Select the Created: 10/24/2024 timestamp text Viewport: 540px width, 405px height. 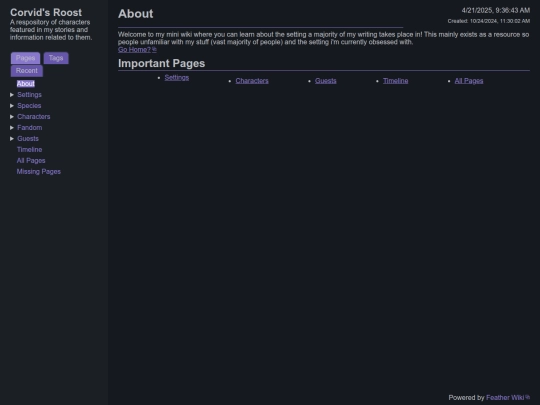pos(489,21)
